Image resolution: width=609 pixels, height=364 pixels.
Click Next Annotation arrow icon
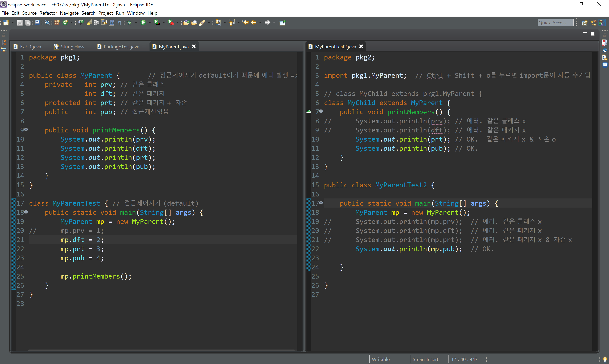click(218, 23)
